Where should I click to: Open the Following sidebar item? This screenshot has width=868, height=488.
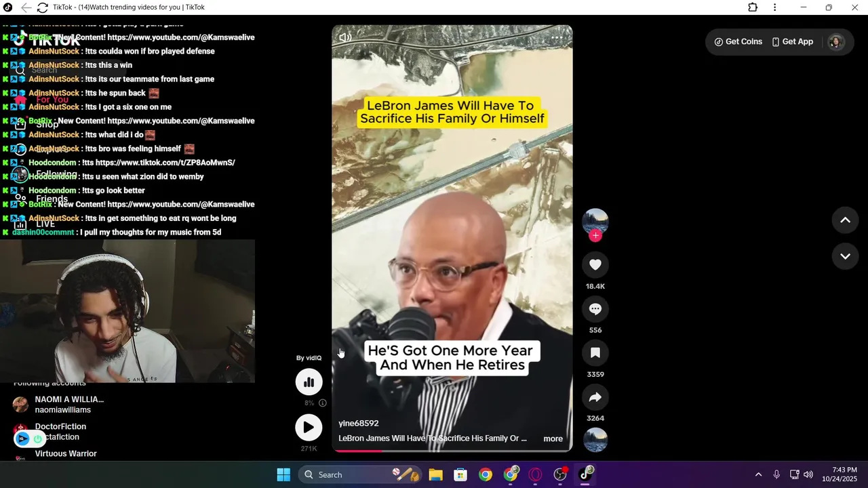click(x=46, y=174)
